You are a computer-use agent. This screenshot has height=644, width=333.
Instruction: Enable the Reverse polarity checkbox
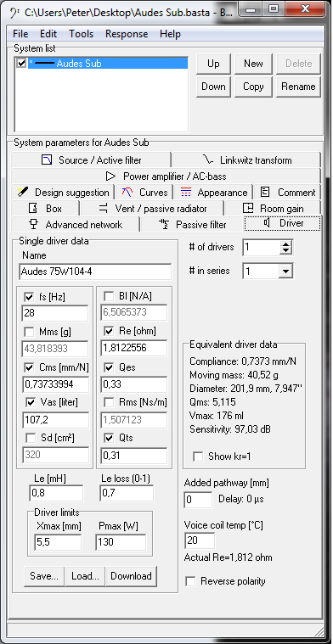(x=190, y=581)
